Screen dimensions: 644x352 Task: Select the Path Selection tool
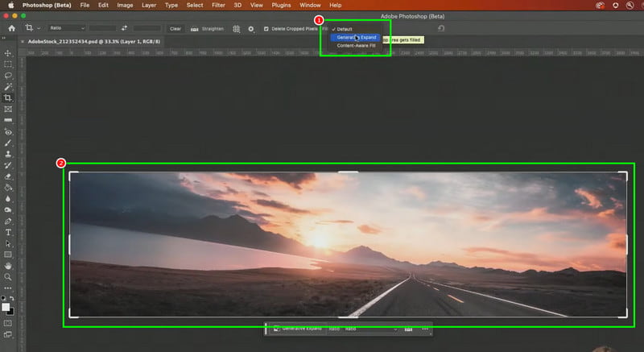[x=8, y=243]
